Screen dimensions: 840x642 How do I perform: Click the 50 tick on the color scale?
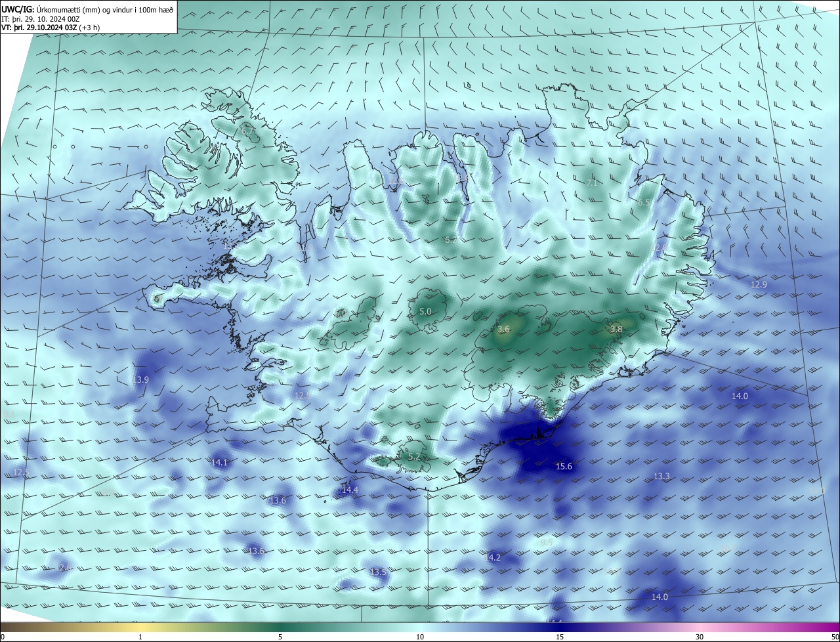pos(835,637)
